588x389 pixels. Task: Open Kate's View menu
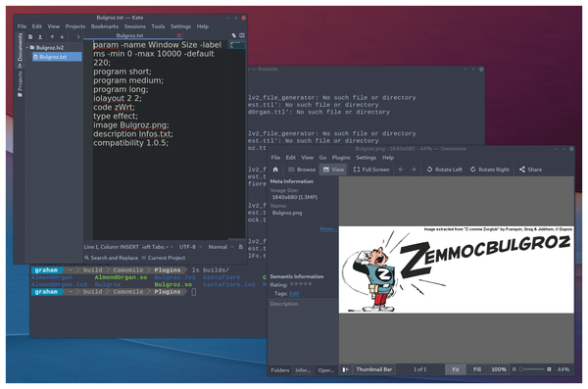pyautogui.click(x=53, y=26)
